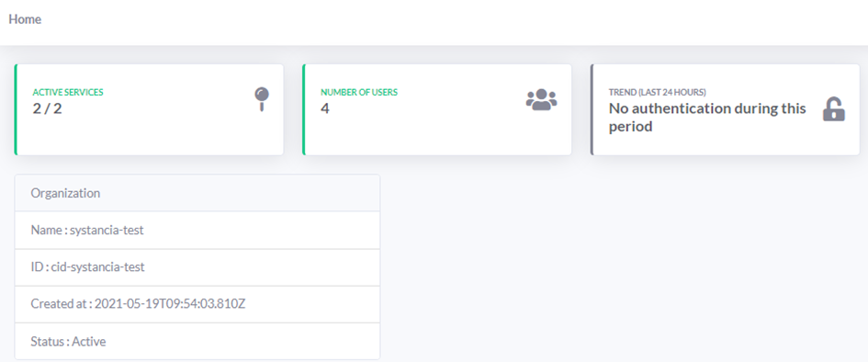Image resolution: width=868 pixels, height=362 pixels.
Task: Open the Home breadcrumb
Action: 25,19
